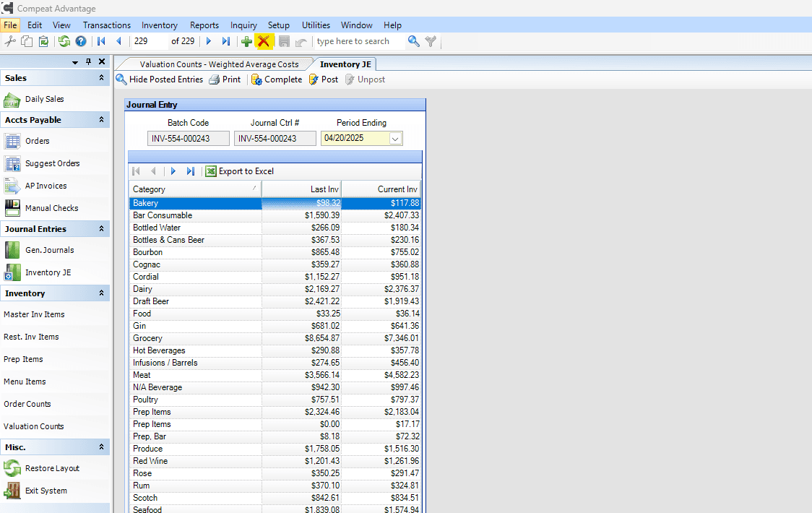Image resolution: width=812 pixels, height=513 pixels.
Task: Close the sidebar navigation panel
Action: pyautogui.click(x=102, y=61)
